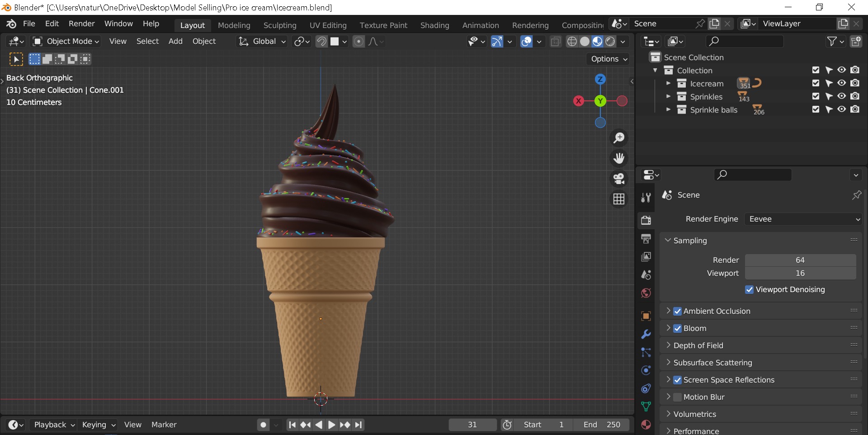Select rendered viewport shading
This screenshot has height=435, width=868.
coord(610,41)
